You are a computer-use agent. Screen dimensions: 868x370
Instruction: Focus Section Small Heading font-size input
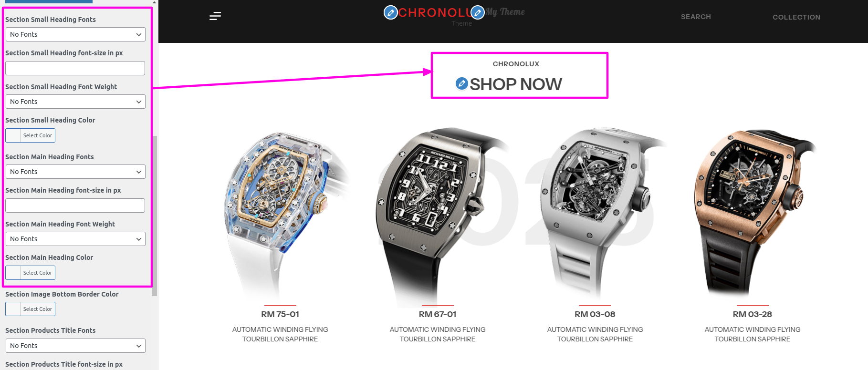75,68
